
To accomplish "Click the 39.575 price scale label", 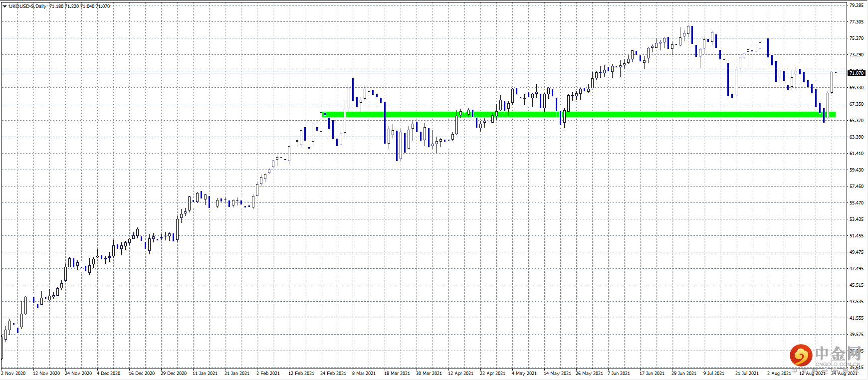I will (857, 335).
